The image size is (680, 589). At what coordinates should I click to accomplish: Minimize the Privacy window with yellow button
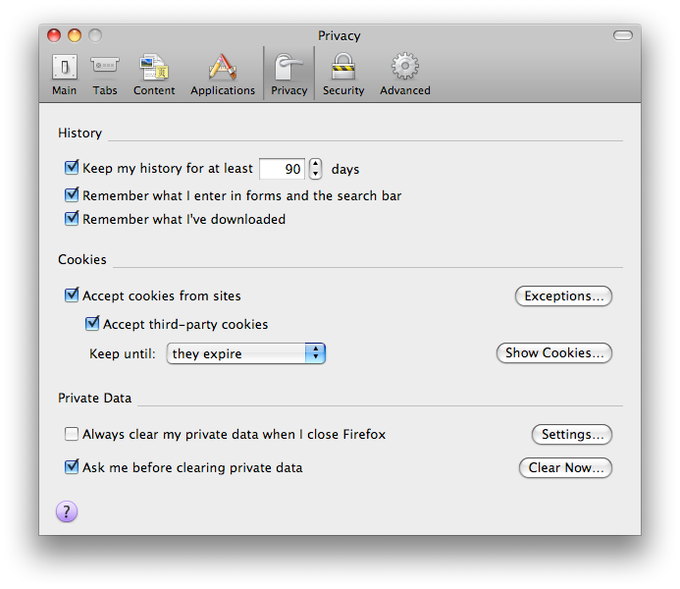[x=75, y=35]
